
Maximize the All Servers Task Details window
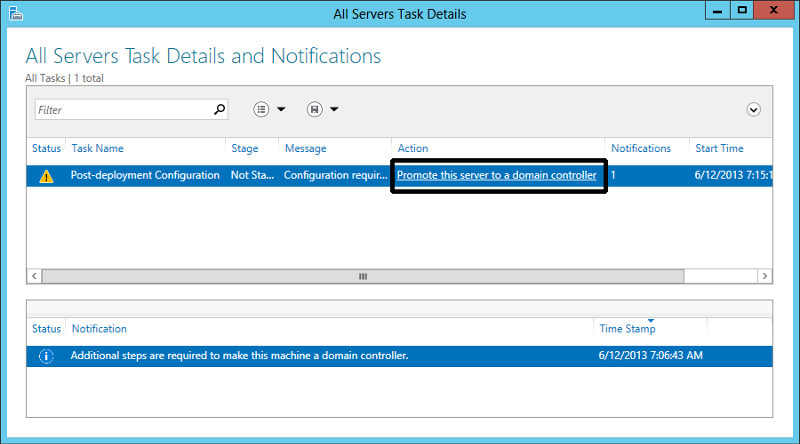pos(742,10)
